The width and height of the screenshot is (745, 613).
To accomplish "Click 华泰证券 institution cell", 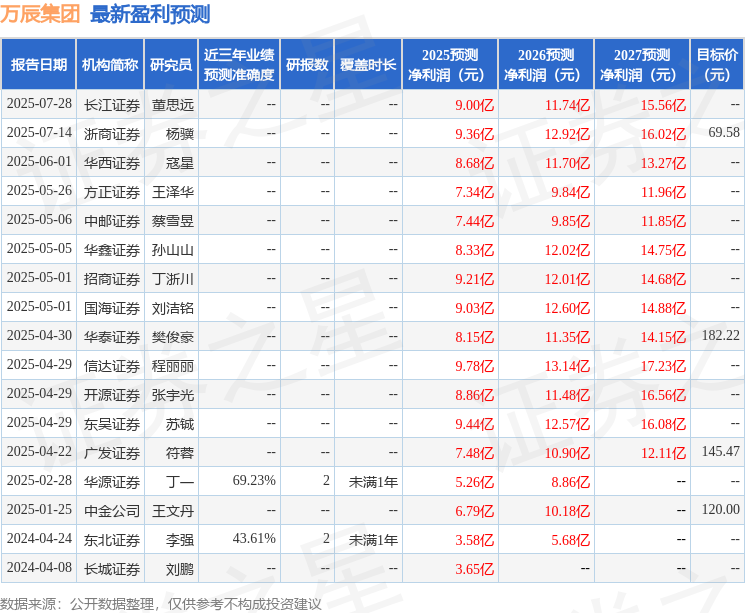I will point(112,337).
